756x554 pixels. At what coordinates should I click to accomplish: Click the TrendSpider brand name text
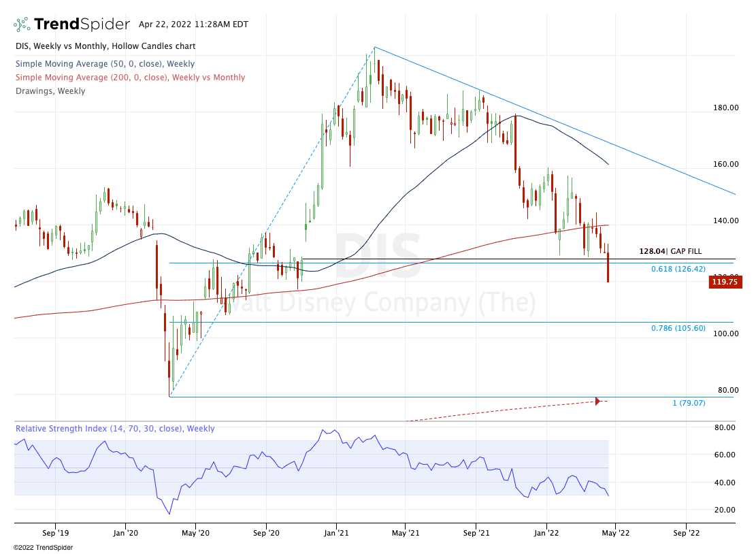coord(82,24)
